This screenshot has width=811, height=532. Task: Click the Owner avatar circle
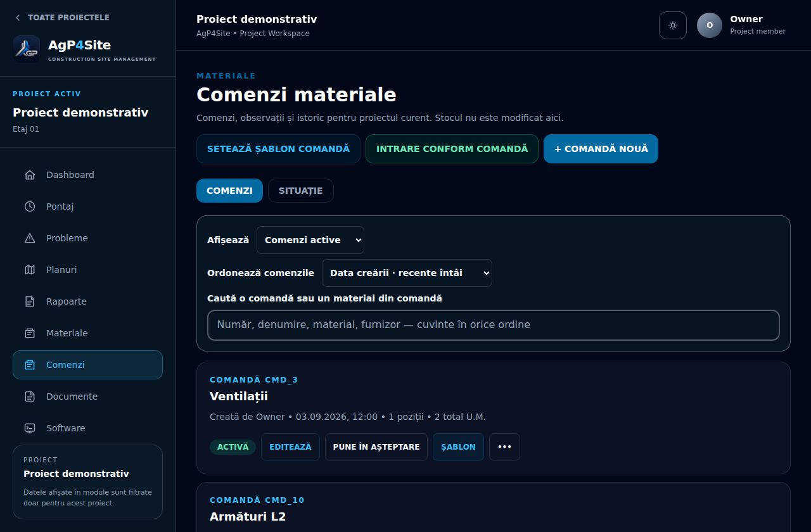click(x=710, y=25)
